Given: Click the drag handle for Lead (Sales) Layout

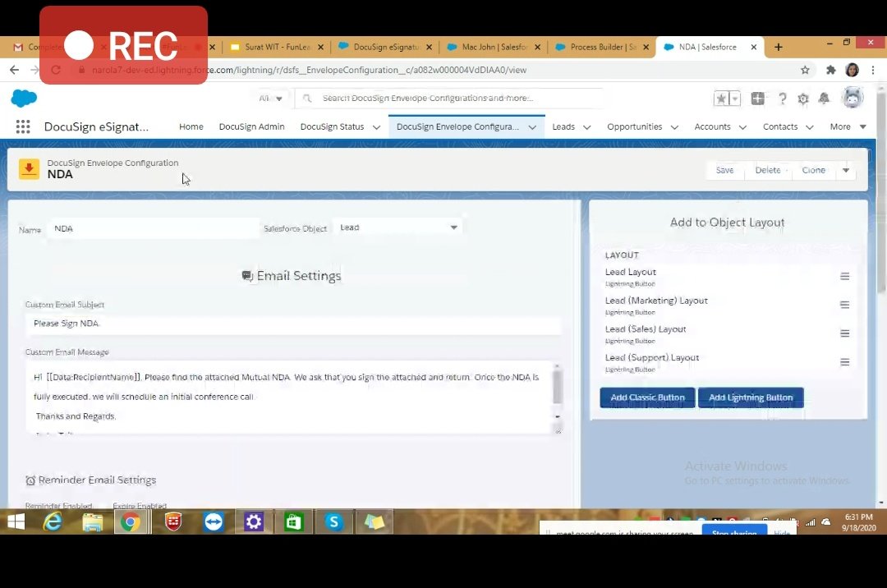Looking at the screenshot, I should (x=844, y=333).
